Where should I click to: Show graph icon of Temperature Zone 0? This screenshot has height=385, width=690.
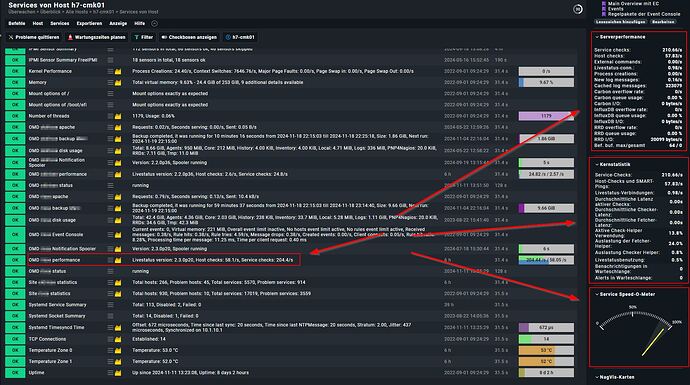[118, 350]
